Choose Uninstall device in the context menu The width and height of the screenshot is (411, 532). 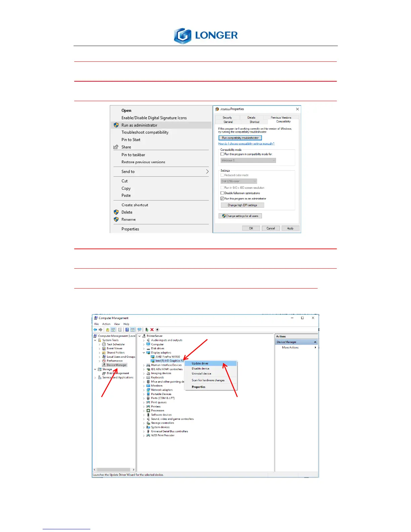click(211, 373)
